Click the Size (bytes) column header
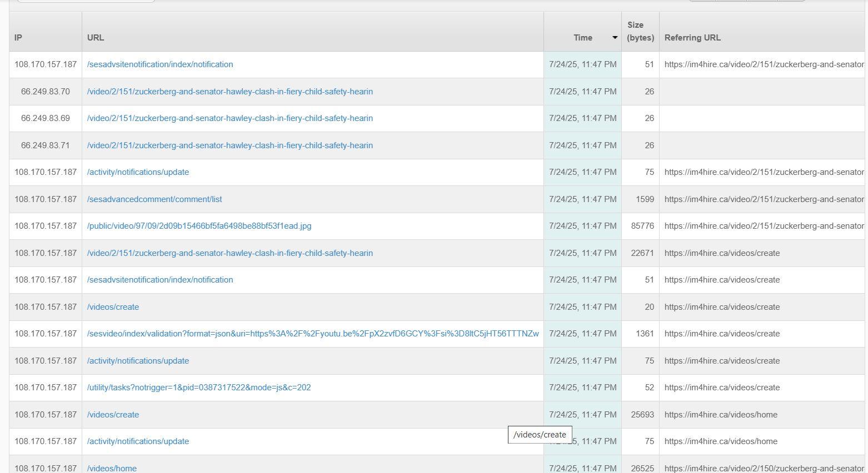 pos(640,32)
